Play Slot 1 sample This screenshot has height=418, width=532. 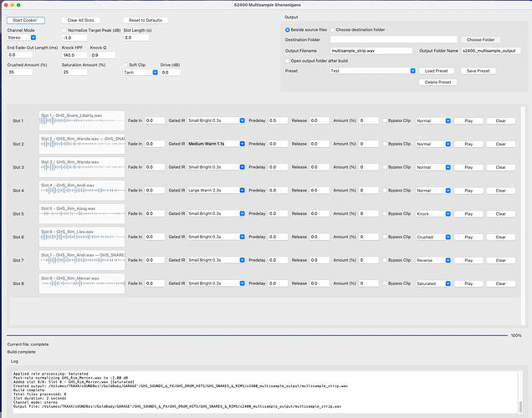coord(468,120)
